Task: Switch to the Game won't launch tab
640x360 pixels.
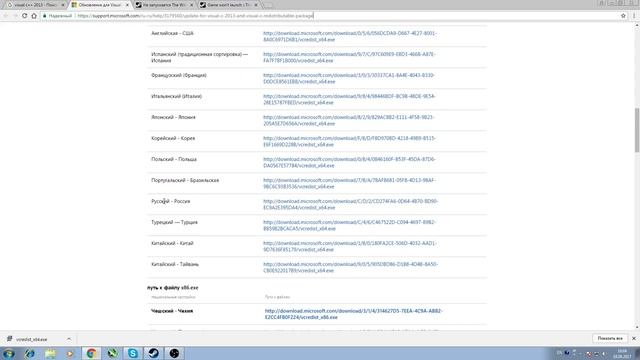Action: click(x=228, y=5)
